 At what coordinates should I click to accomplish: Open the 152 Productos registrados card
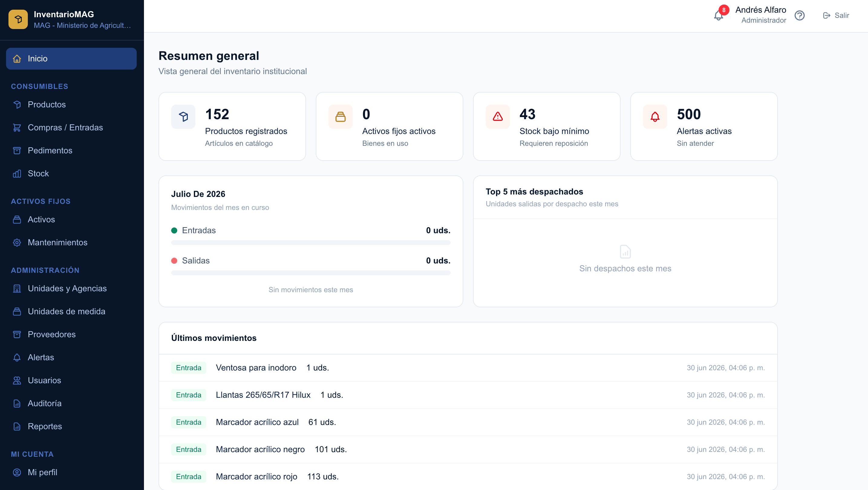pyautogui.click(x=232, y=126)
